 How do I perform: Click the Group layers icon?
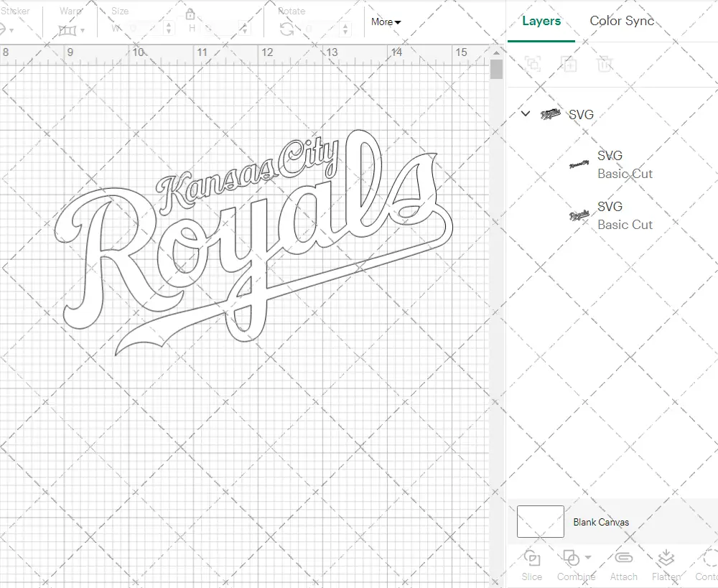point(533,64)
